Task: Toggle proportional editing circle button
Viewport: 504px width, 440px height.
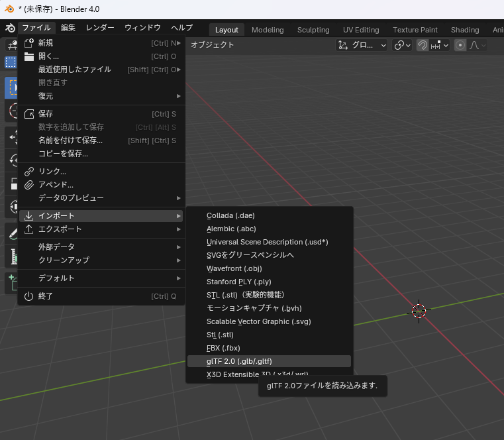Action: click(x=460, y=45)
